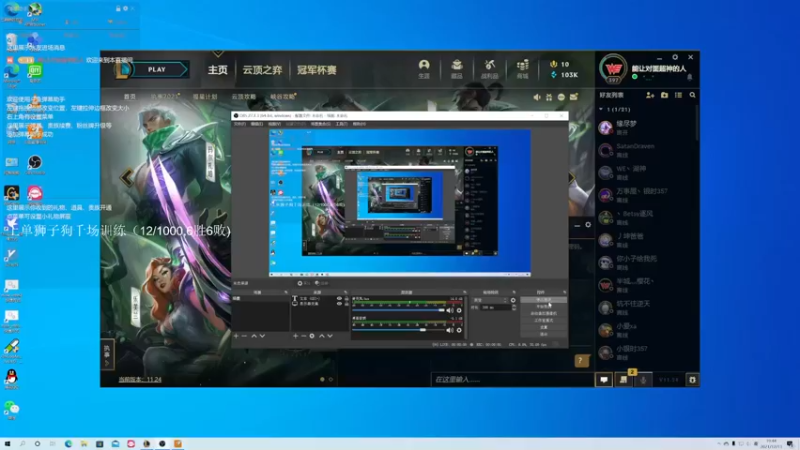
Task: Select the 云顶攻略 sub-tab
Action: (x=243, y=96)
